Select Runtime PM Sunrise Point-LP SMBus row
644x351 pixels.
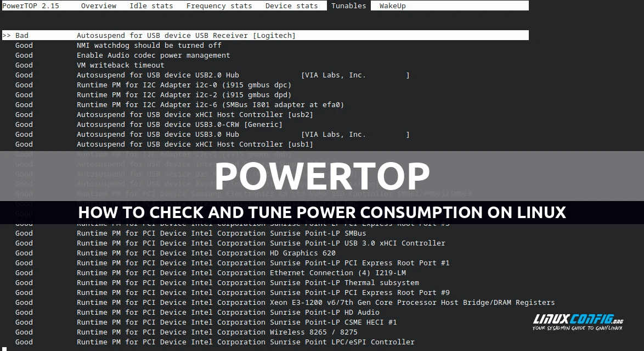point(190,233)
